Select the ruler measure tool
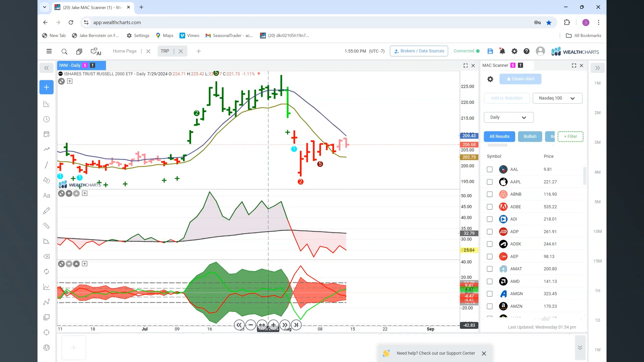644x362 pixels. pos(47,226)
